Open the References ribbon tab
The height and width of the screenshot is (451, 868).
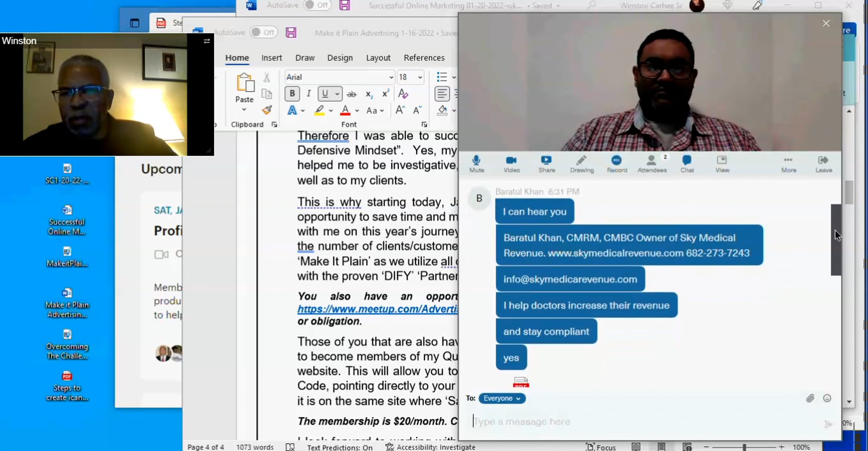tap(424, 58)
